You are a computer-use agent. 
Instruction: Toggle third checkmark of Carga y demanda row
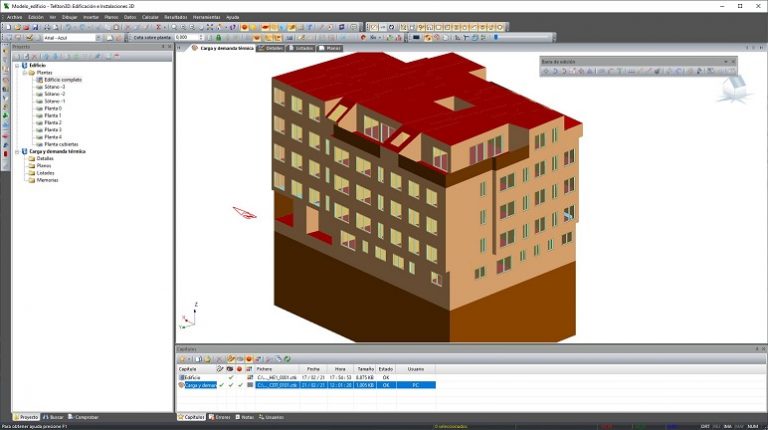(x=240, y=385)
